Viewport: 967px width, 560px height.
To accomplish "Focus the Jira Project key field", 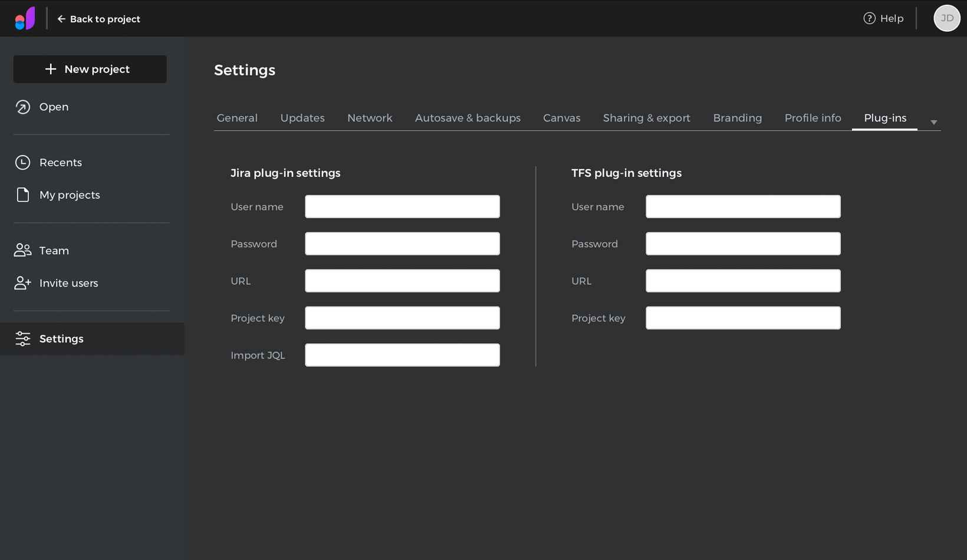I will (x=402, y=318).
